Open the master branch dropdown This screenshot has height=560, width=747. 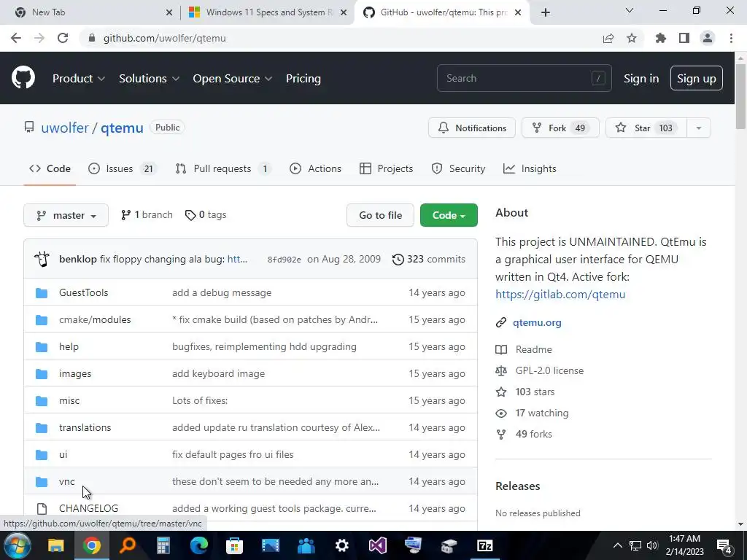(x=66, y=215)
